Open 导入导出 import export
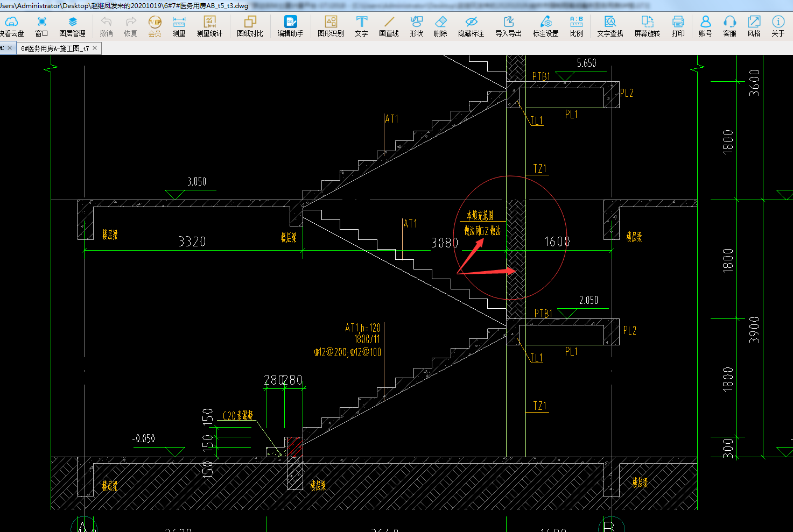The width and height of the screenshot is (793, 532). [508, 26]
